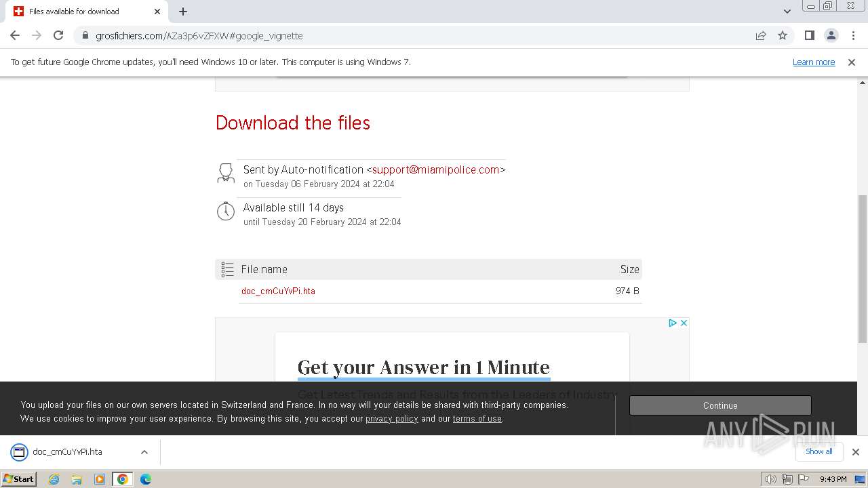Open the volume control tray icon
The width and height of the screenshot is (868, 488).
[x=770, y=479]
